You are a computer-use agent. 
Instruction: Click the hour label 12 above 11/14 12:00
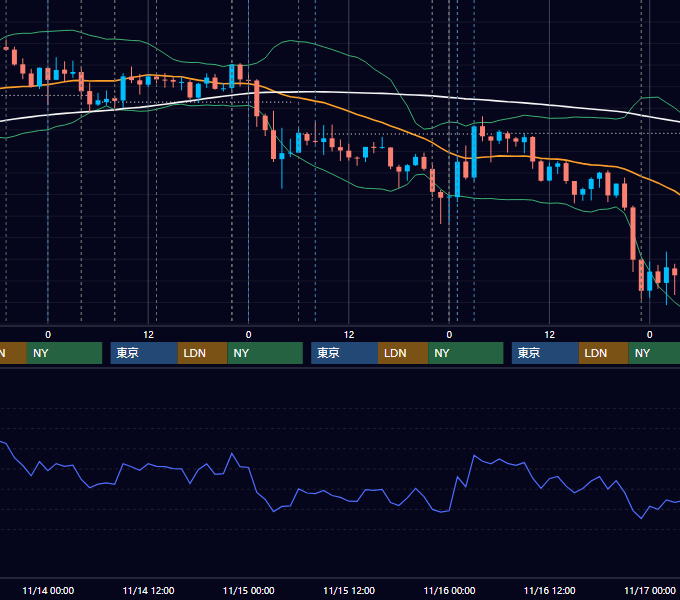pyautogui.click(x=148, y=335)
